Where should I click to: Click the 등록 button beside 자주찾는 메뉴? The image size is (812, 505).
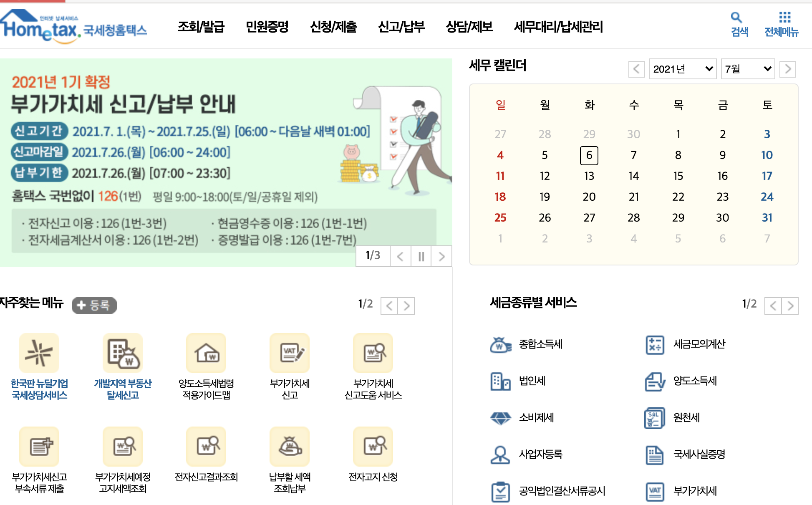click(x=94, y=306)
